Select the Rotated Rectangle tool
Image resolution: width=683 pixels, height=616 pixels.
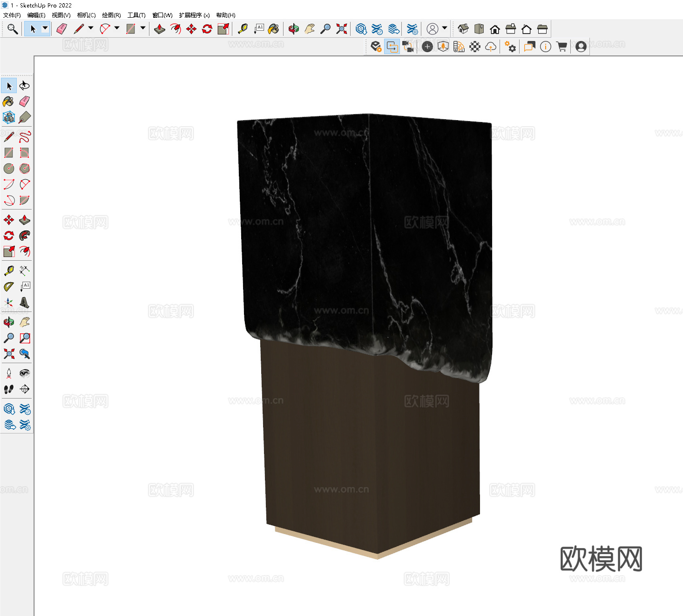point(25,153)
